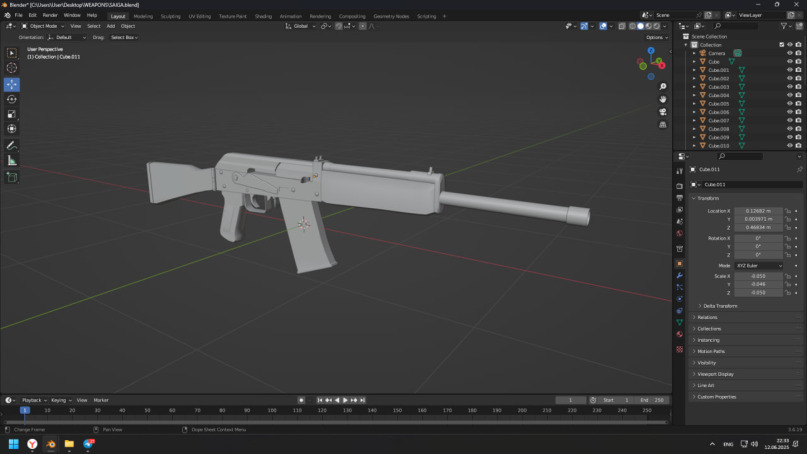Viewport: 807px width, 454px height.
Task: Switch to the Sculpting workspace tab
Action: click(171, 16)
